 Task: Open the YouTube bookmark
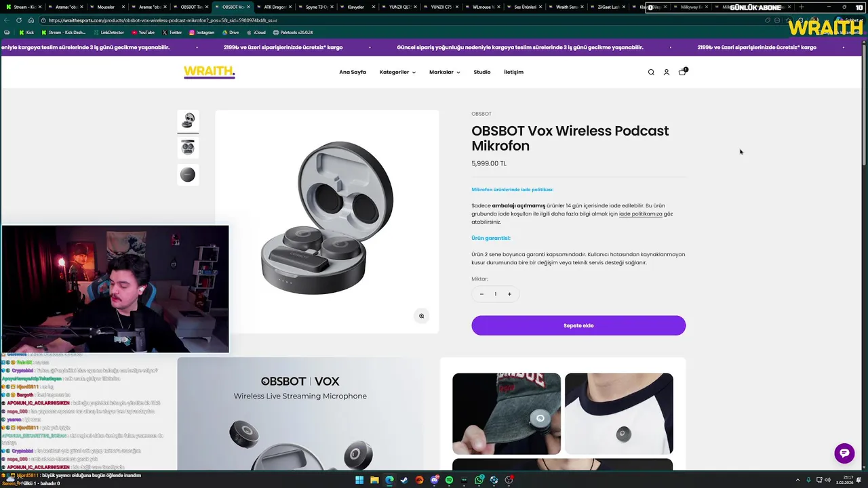pos(143,33)
